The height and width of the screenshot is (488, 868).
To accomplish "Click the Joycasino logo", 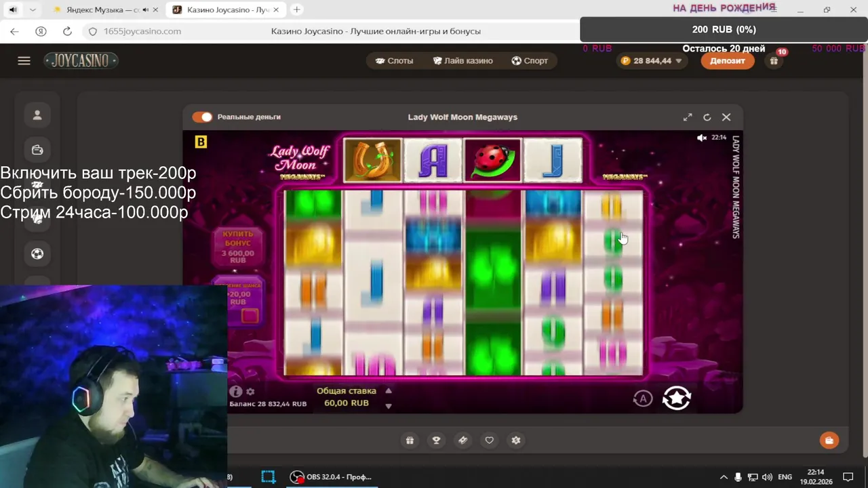I will 81,61.
